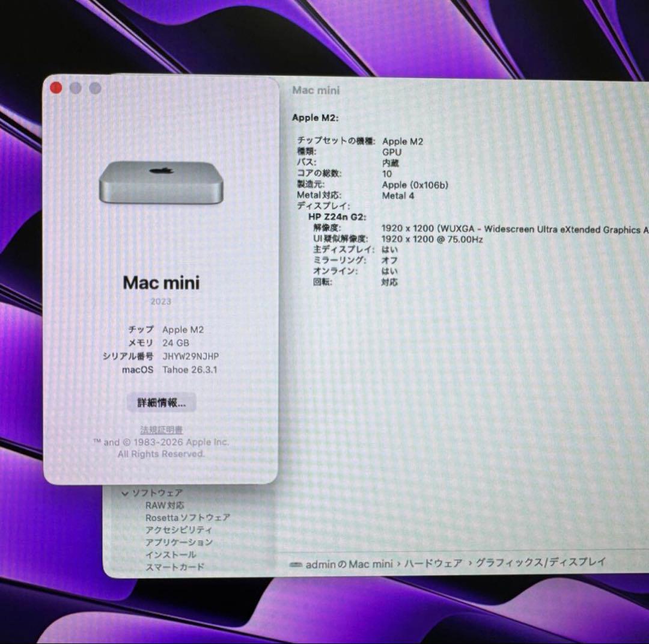
Task: Select アプリケーション in the sidebar
Action: 179,542
